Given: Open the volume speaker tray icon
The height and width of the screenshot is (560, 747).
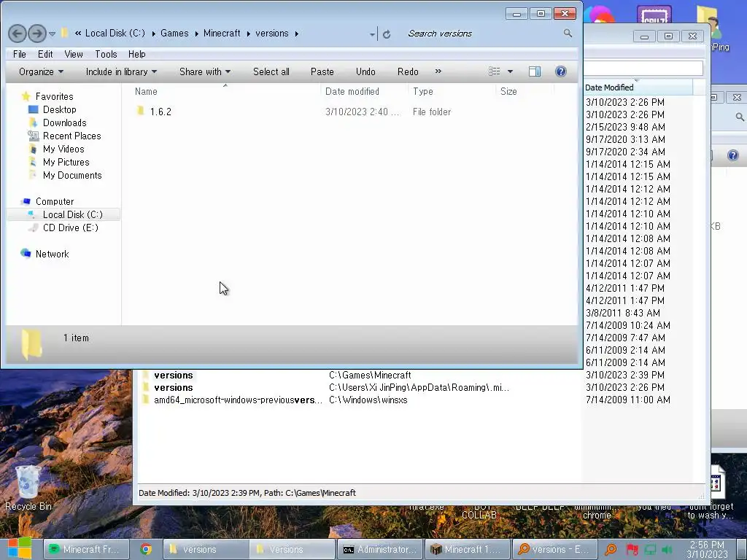Looking at the screenshot, I should [667, 550].
